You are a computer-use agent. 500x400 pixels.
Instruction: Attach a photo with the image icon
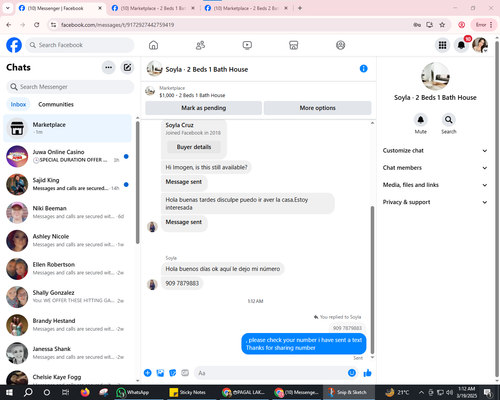click(x=160, y=373)
